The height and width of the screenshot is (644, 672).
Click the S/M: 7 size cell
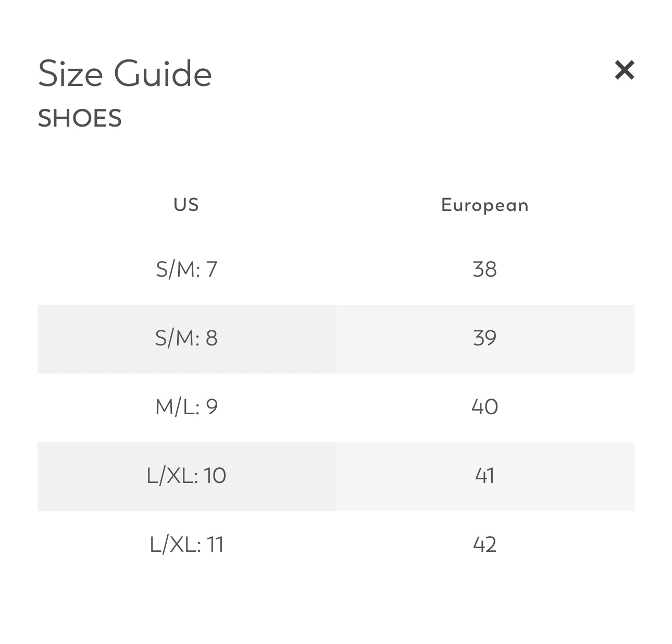pyautogui.click(x=186, y=270)
